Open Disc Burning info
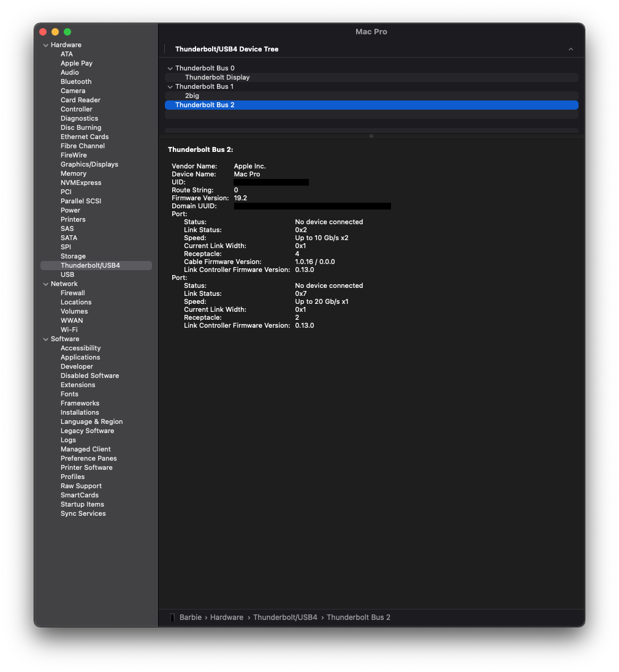The image size is (619, 672). (x=80, y=127)
